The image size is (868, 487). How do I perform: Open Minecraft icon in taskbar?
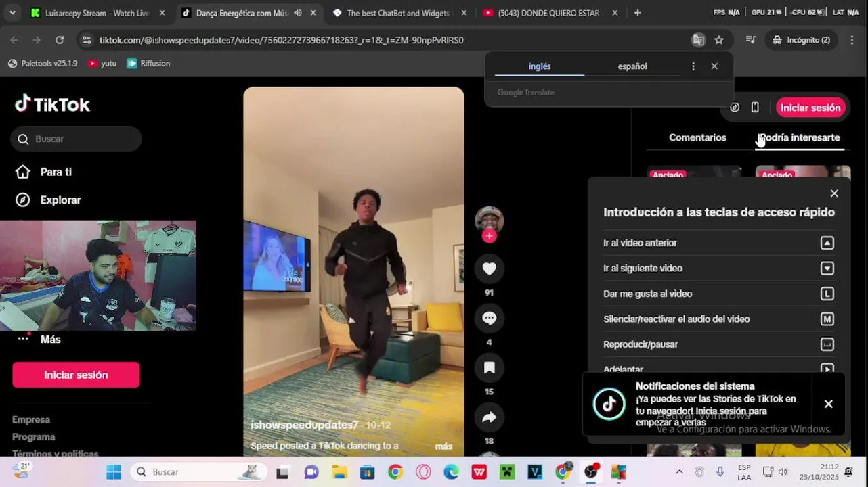pyautogui.click(x=507, y=472)
